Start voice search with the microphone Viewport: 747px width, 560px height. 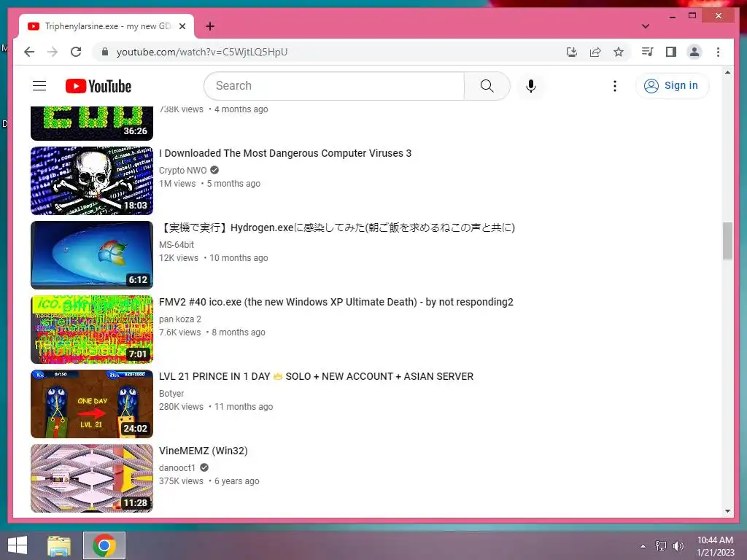531,86
